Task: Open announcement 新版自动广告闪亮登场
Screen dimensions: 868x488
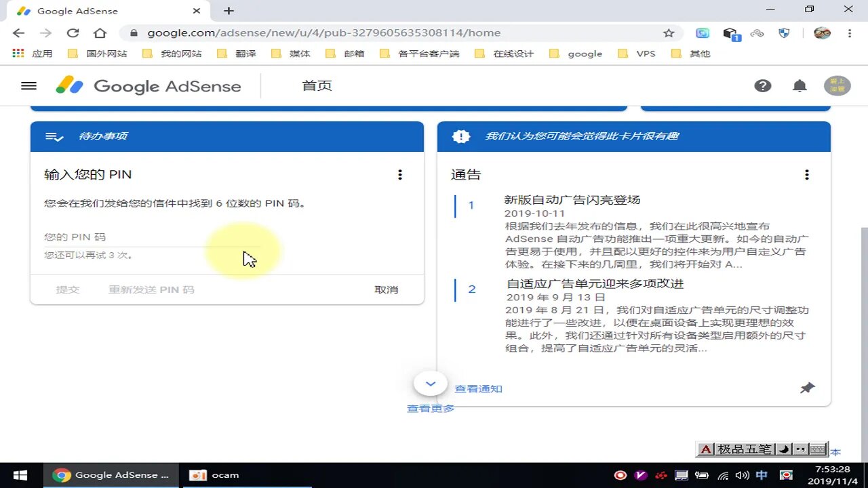Action: coord(572,200)
